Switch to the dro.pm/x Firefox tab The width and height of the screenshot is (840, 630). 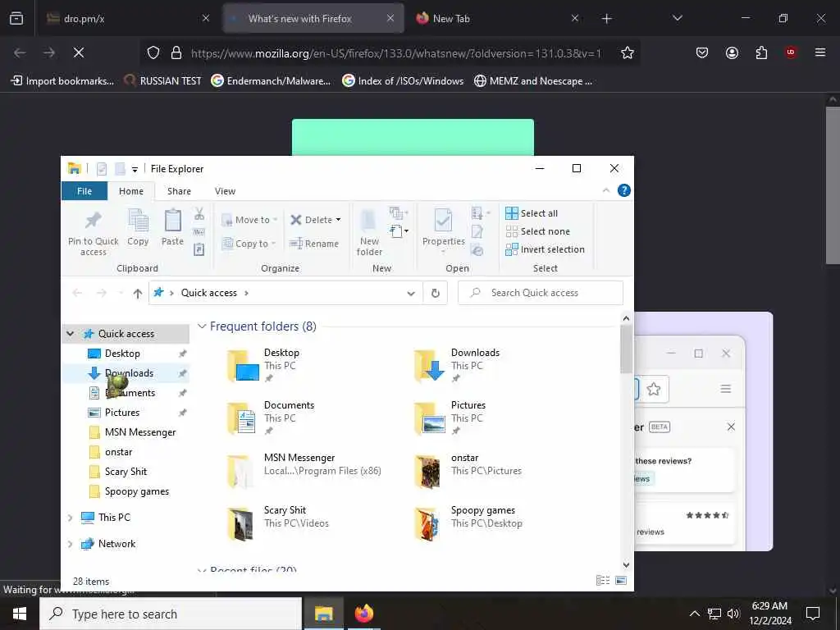127,19
